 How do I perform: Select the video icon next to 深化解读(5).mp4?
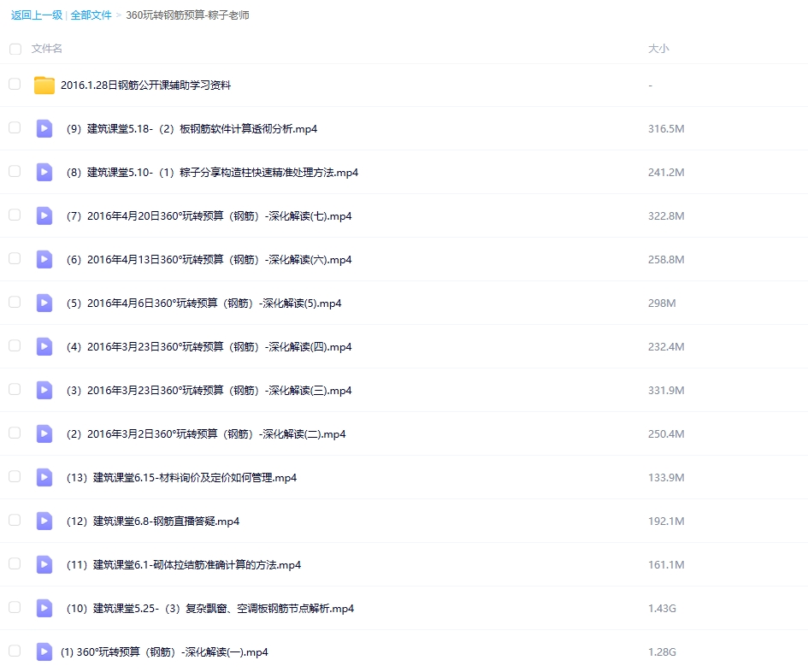pyautogui.click(x=44, y=303)
